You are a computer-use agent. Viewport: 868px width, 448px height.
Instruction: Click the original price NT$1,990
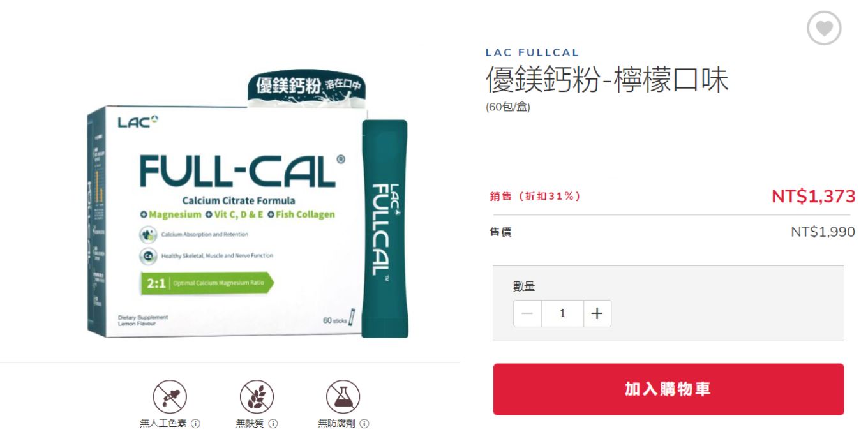[823, 232]
